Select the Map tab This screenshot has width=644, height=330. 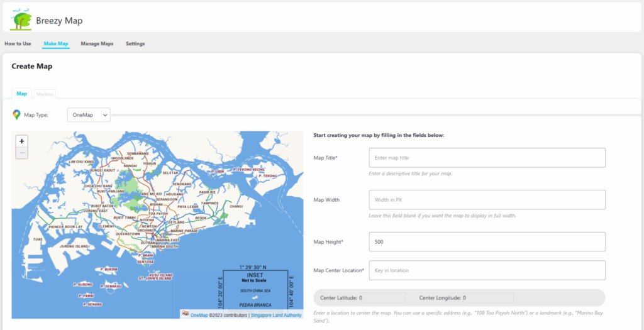22,94
